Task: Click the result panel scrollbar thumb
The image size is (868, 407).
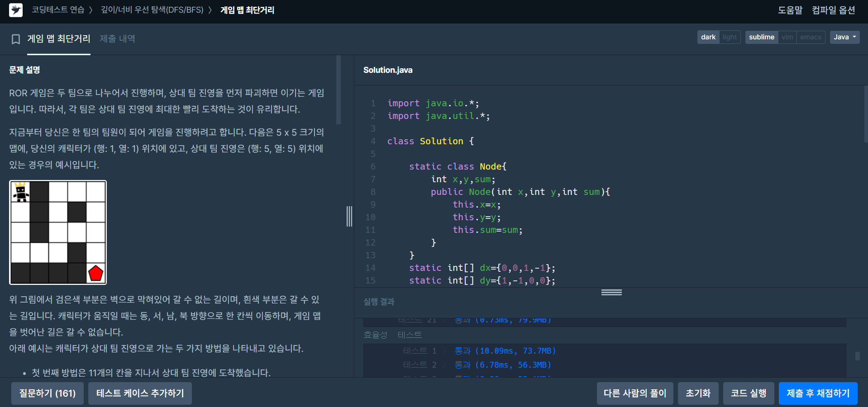Action: [x=857, y=356]
